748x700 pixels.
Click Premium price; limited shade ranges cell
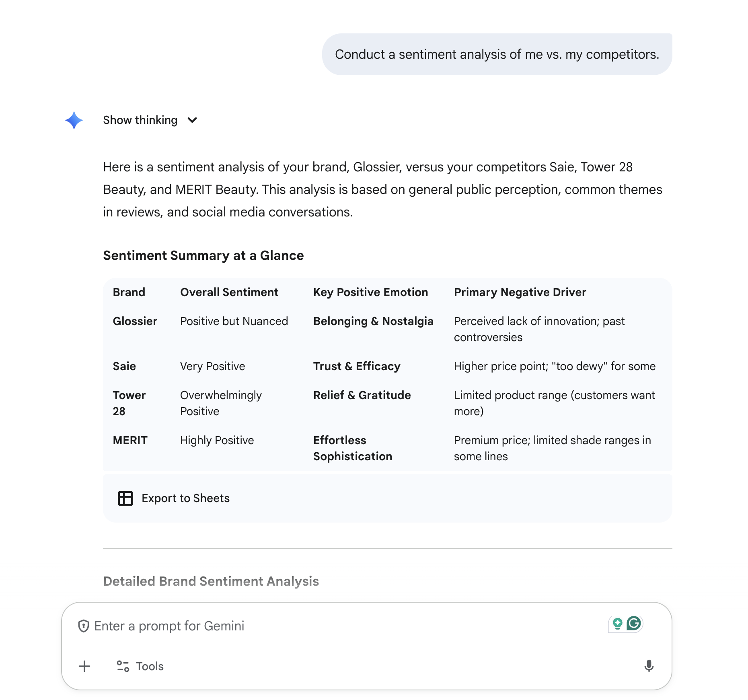(552, 449)
